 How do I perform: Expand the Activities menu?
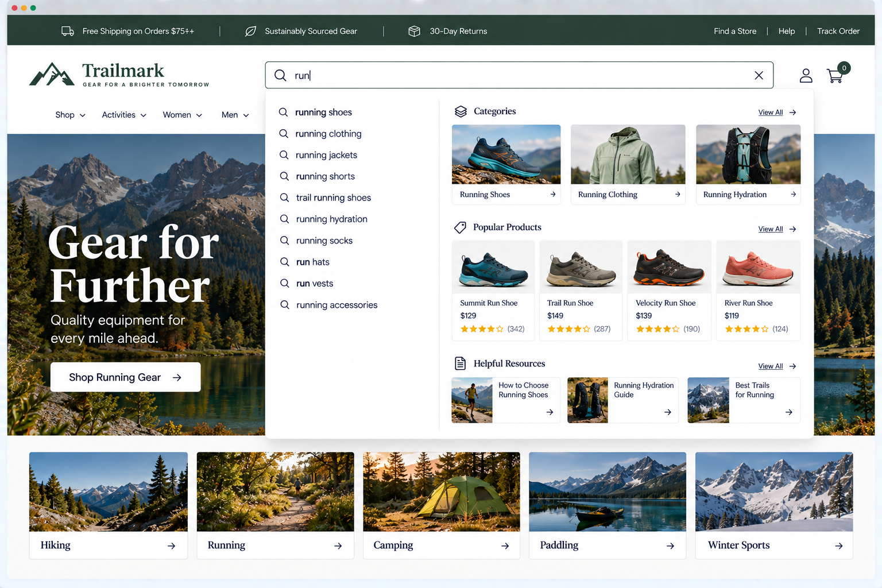[124, 115]
